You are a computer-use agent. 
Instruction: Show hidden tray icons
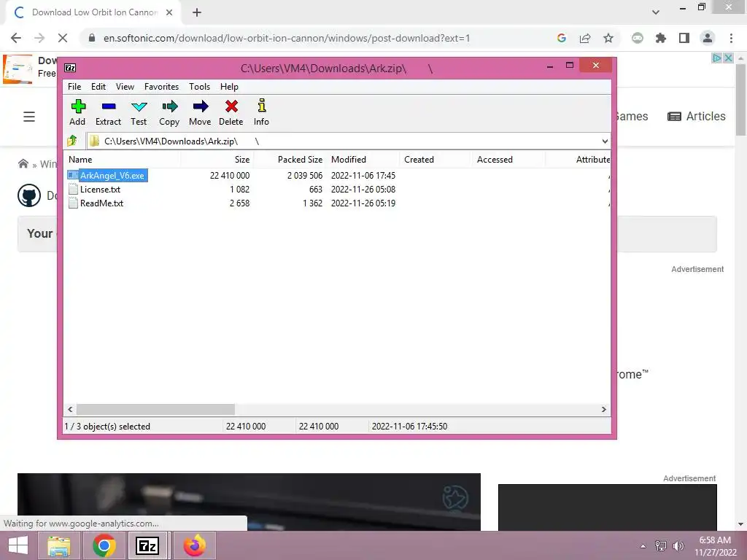coord(643,546)
